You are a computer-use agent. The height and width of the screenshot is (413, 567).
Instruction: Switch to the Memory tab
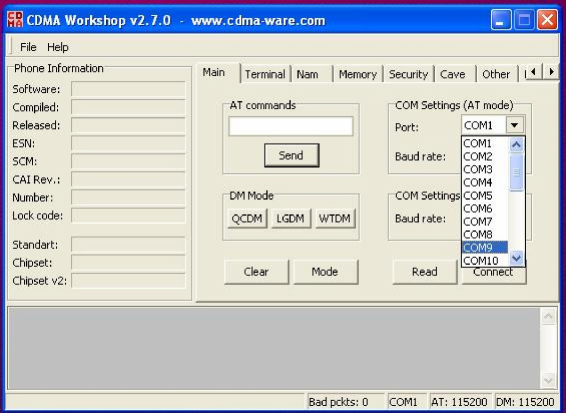[x=358, y=74]
